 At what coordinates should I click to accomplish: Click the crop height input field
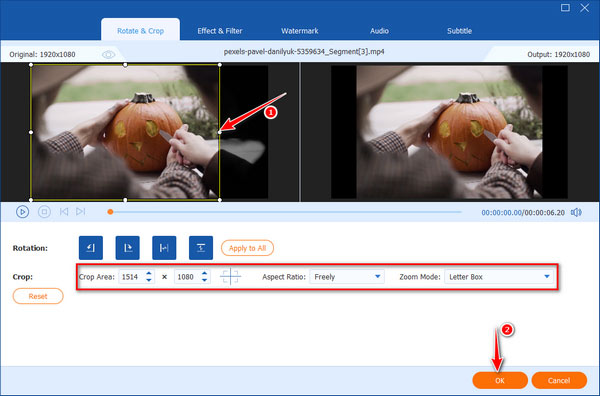click(187, 277)
